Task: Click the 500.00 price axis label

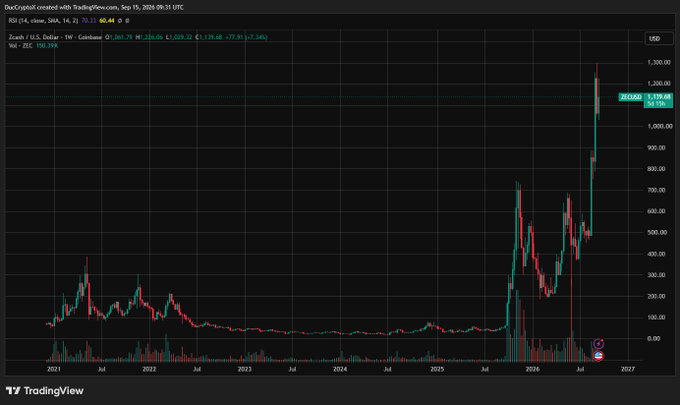Action: (657, 232)
